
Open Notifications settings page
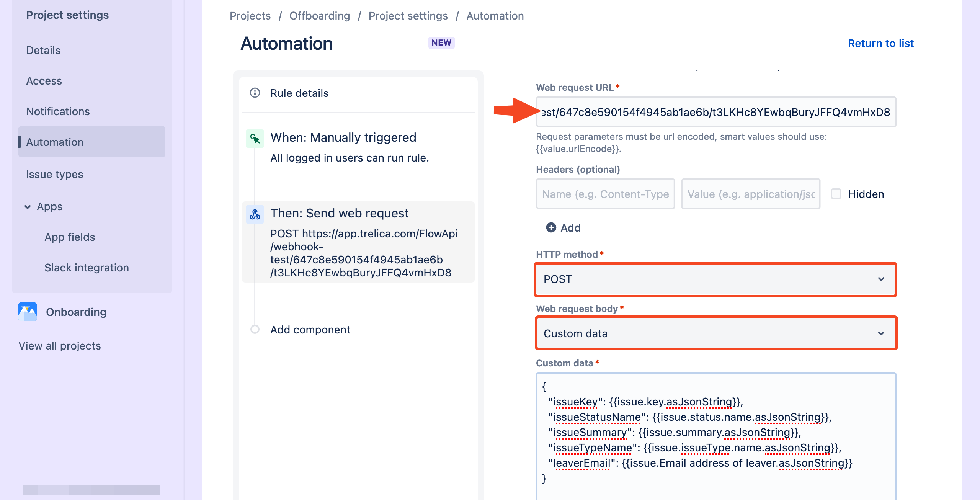point(58,111)
